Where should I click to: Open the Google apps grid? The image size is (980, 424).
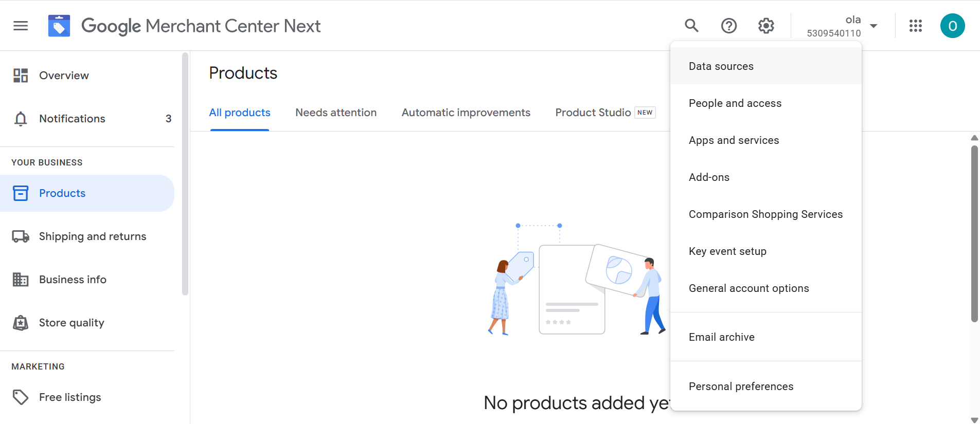(916, 26)
